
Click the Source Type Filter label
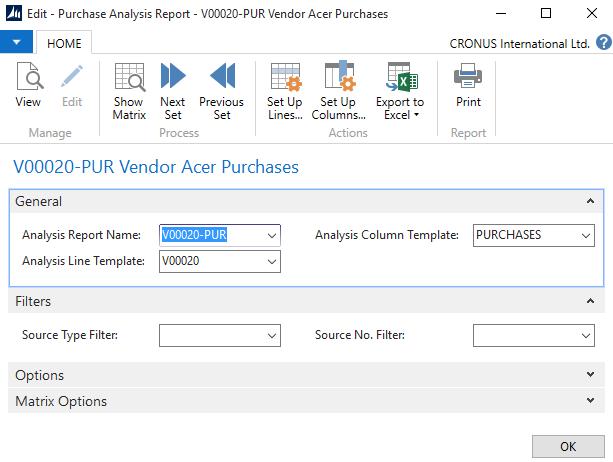[x=70, y=335]
